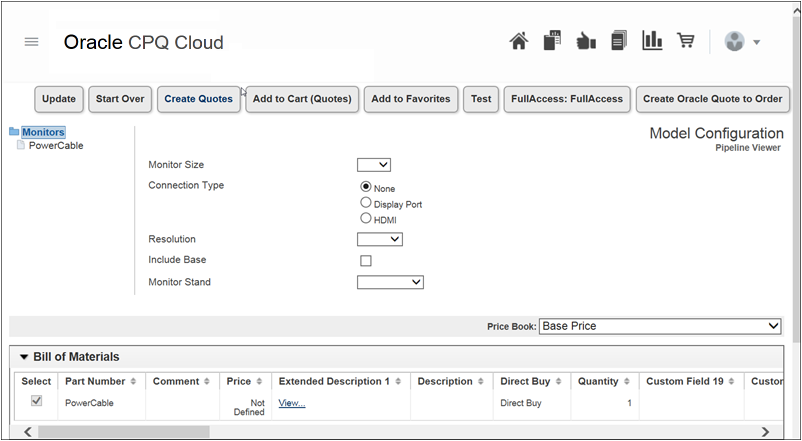Sort by Description column
The height and width of the screenshot is (441, 802).
[x=481, y=382]
